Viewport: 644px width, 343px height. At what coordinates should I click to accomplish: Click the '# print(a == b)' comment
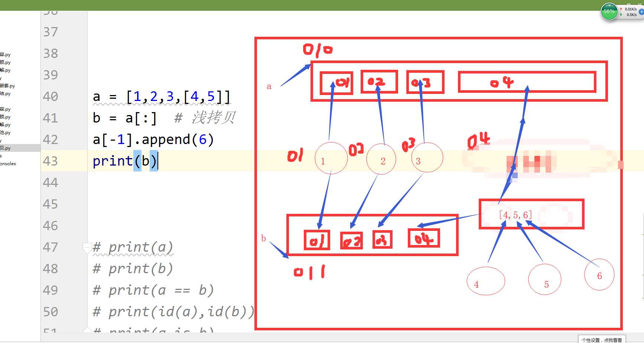tap(153, 290)
